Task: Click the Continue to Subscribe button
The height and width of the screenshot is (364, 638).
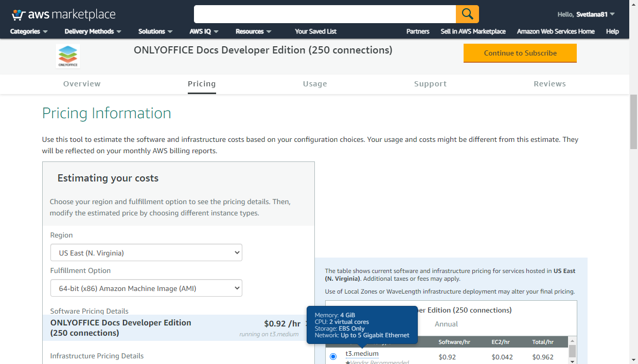Action: tap(520, 53)
